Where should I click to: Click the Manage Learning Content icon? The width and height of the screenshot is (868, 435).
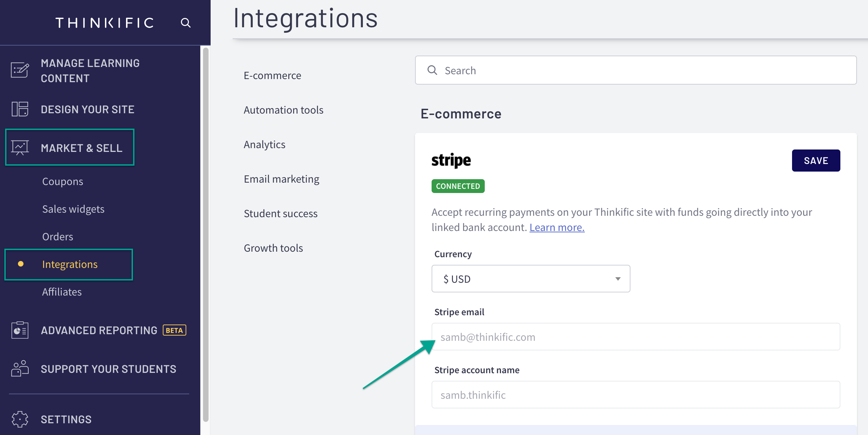coord(19,70)
